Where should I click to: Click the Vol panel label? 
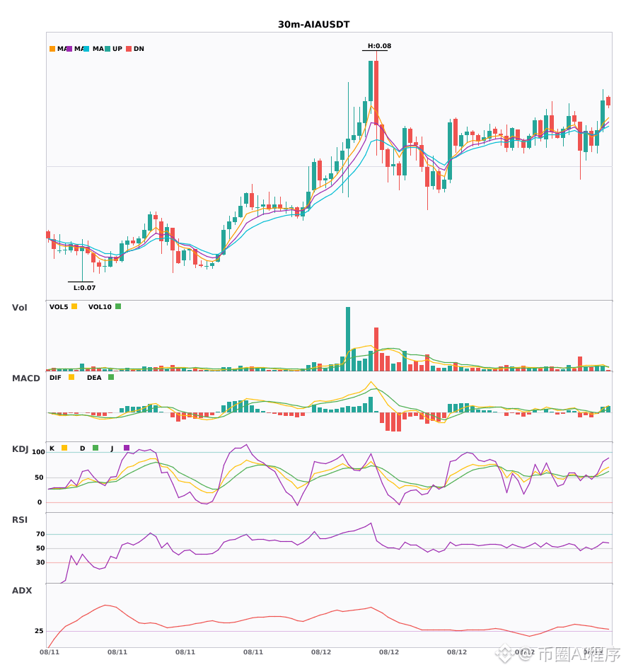pos(20,308)
